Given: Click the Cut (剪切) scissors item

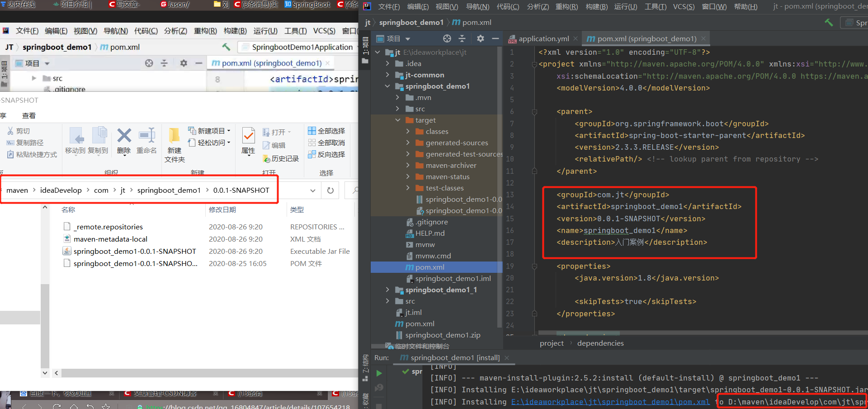Looking at the screenshot, I should [19, 131].
